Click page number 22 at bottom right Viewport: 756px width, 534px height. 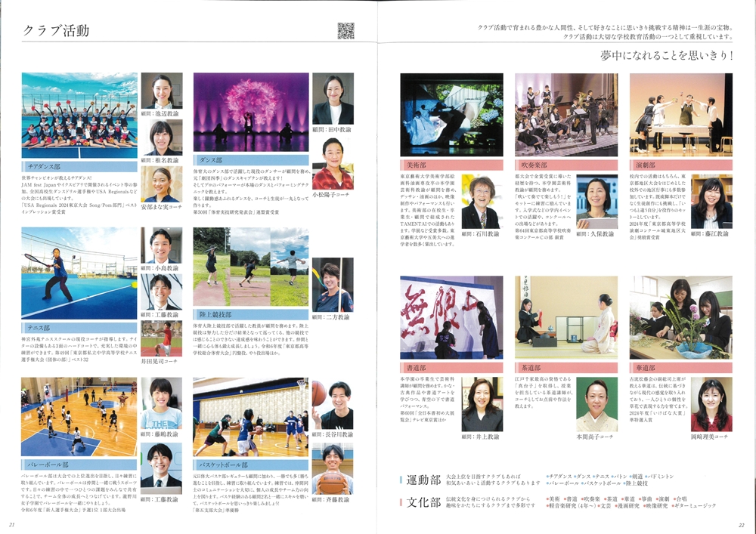click(x=741, y=526)
